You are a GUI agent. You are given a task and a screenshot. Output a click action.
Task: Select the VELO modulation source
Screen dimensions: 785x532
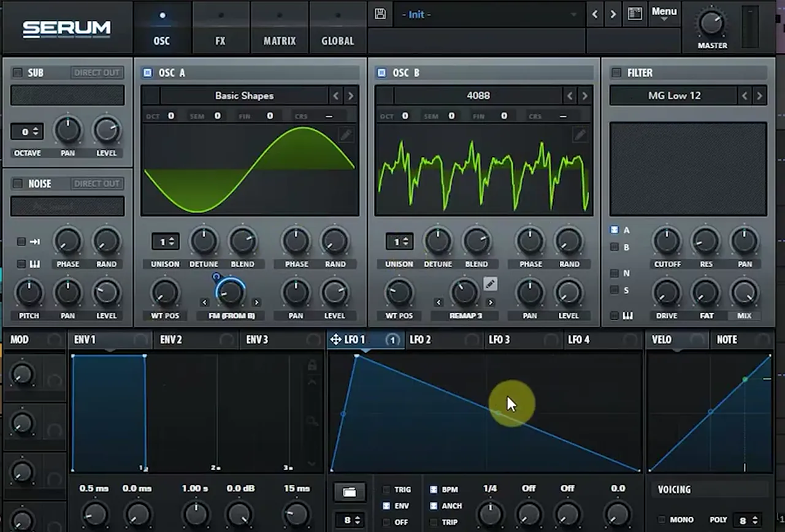click(x=678, y=340)
